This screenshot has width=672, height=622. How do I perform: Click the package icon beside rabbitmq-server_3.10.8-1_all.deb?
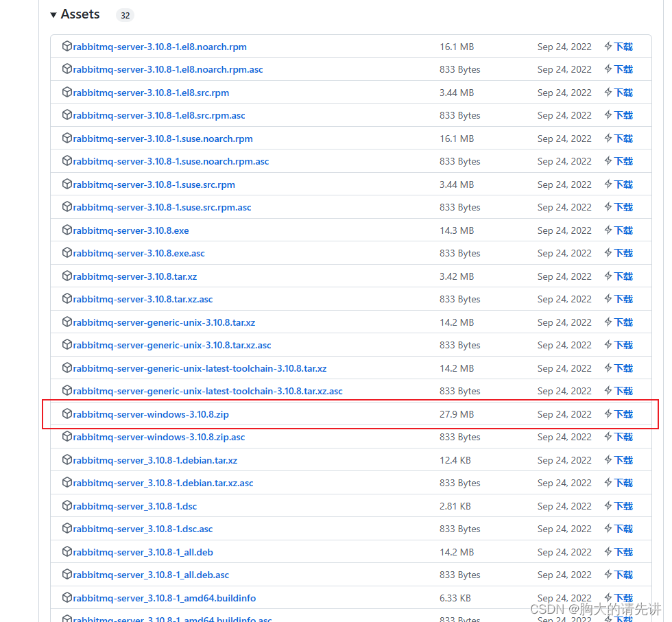(x=67, y=551)
